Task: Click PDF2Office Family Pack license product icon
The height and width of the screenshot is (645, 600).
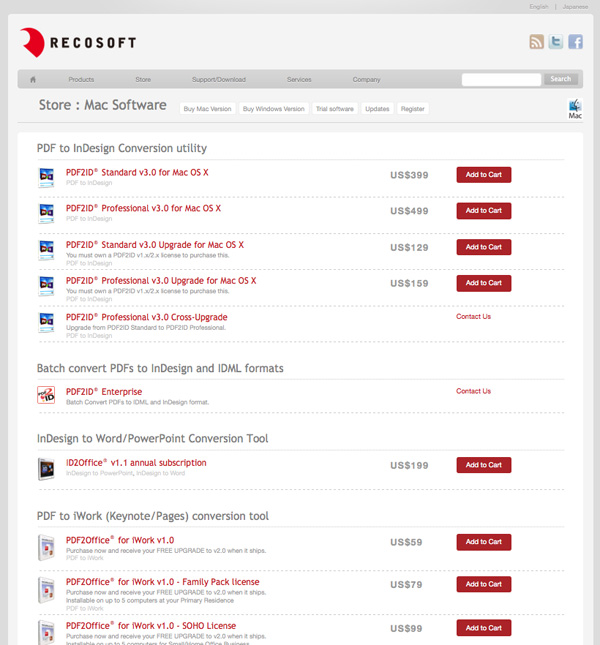Action: coord(46,590)
